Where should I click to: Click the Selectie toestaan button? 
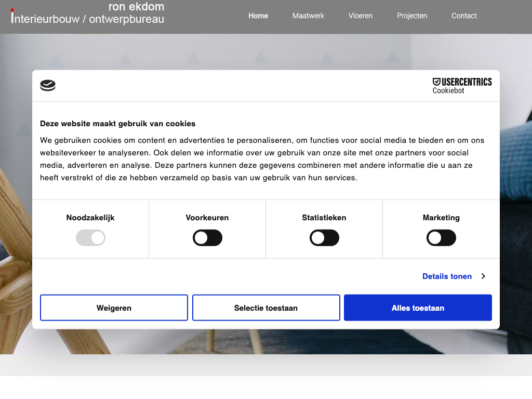click(266, 308)
